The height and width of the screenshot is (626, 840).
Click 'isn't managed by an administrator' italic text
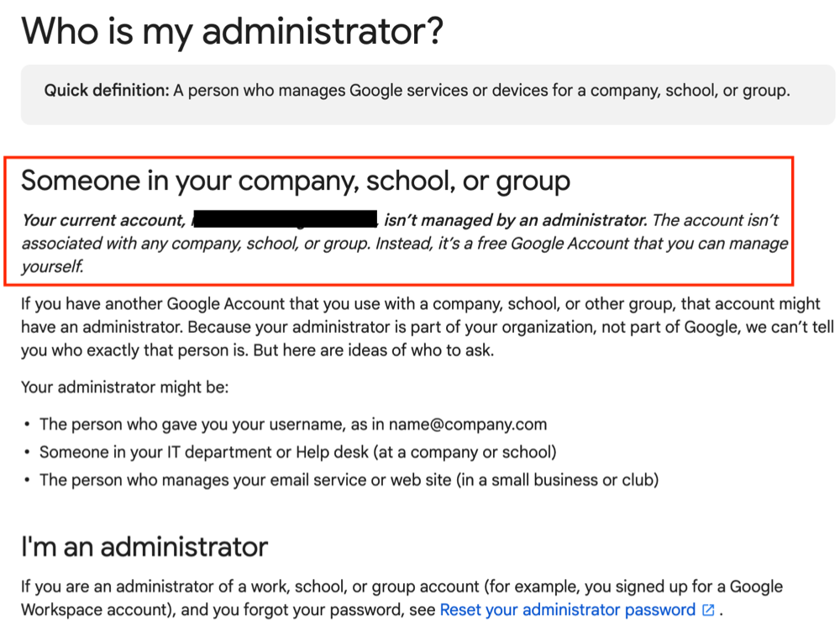point(516,220)
